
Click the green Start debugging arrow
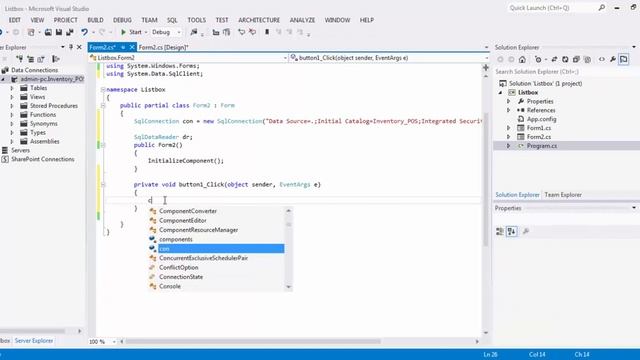tap(123, 32)
